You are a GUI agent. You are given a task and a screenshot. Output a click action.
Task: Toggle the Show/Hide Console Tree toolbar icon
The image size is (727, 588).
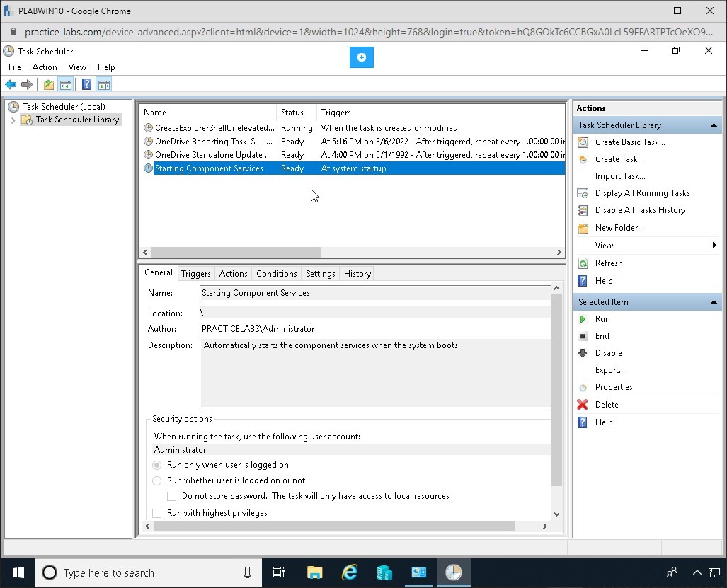tap(66, 84)
